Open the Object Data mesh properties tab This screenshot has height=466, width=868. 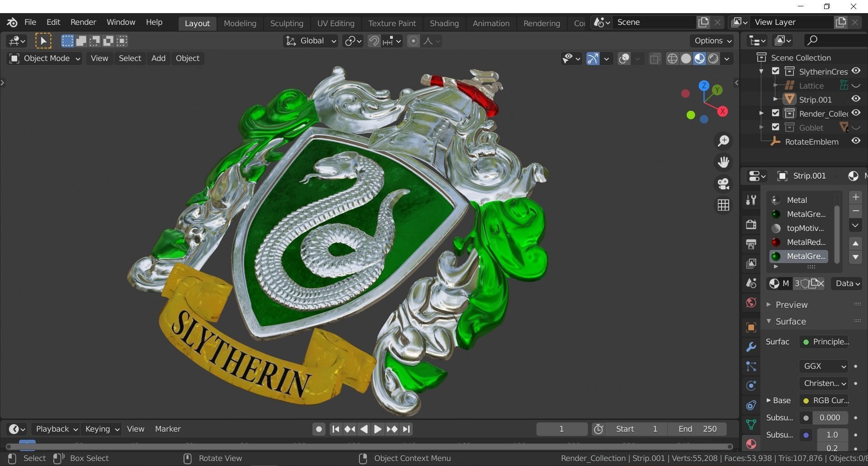751,425
